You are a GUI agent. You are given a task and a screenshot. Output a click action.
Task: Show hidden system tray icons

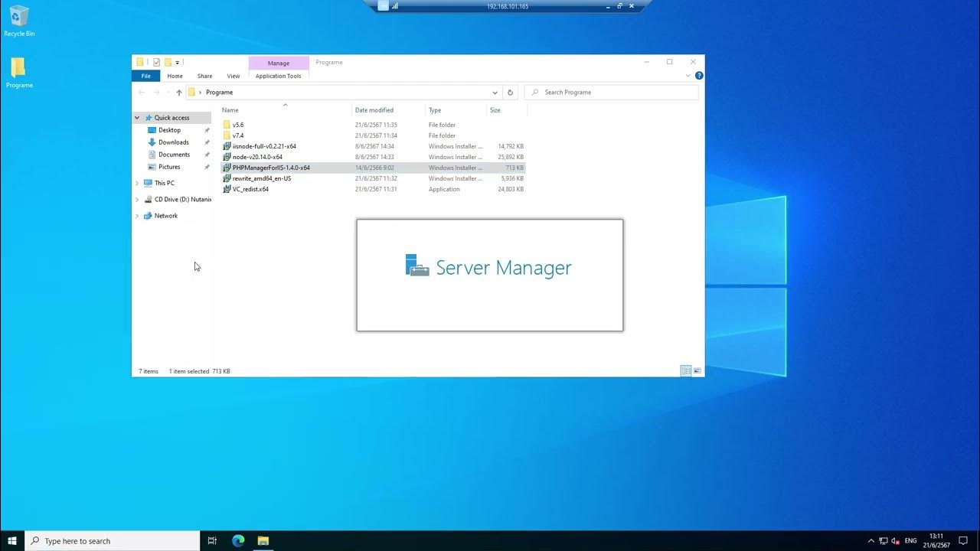click(x=871, y=541)
